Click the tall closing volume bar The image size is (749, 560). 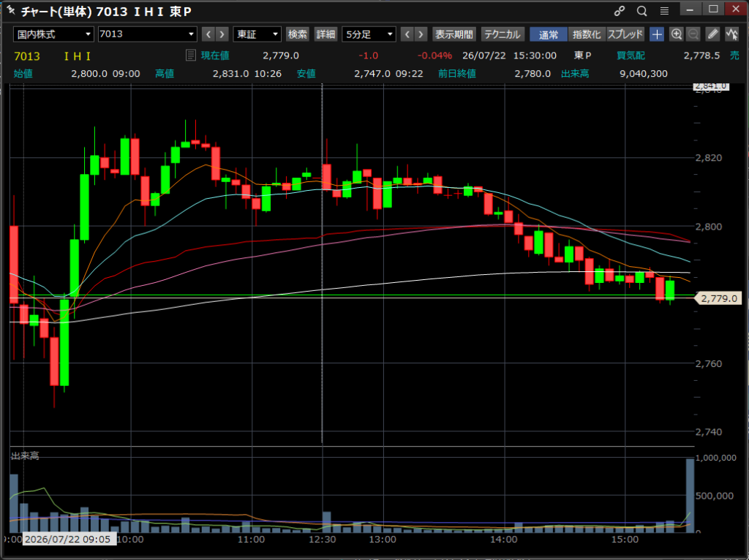(x=690, y=495)
